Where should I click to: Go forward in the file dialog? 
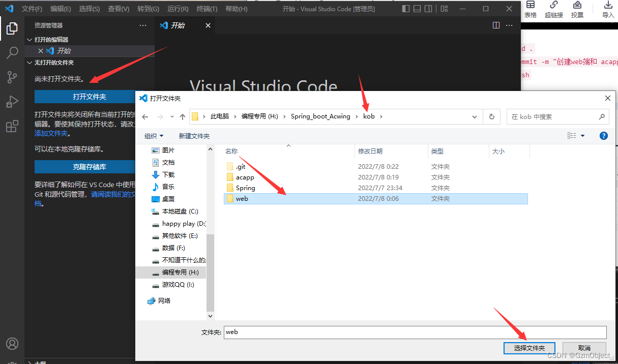(x=160, y=117)
